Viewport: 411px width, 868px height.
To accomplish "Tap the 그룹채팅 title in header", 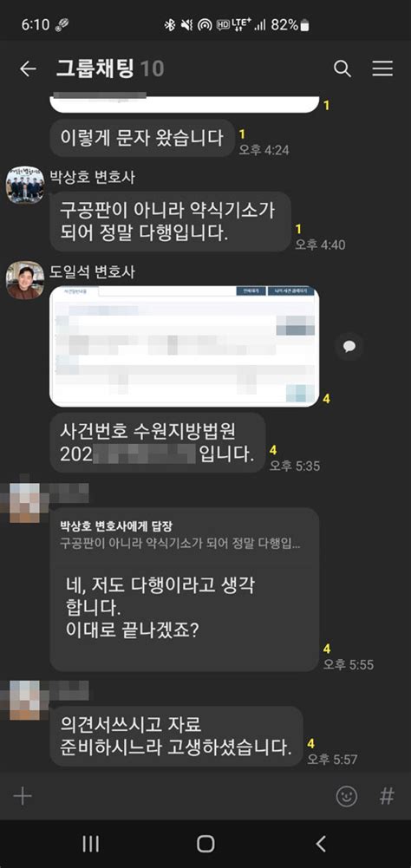I will [95, 69].
